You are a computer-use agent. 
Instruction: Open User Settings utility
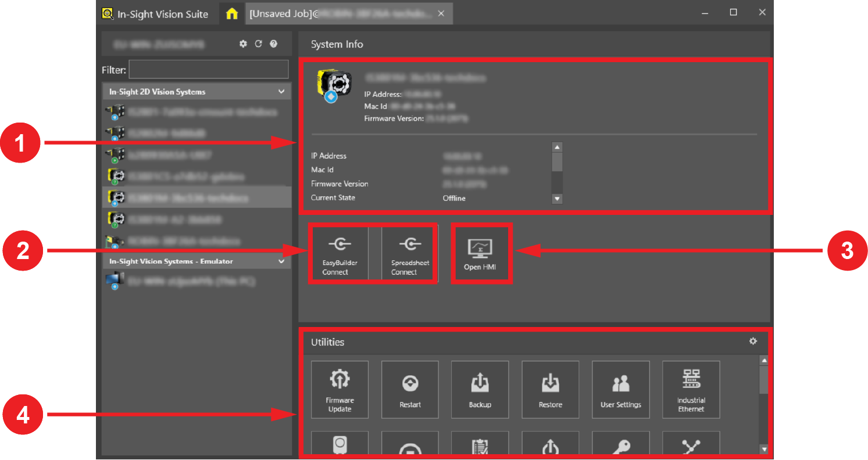[x=620, y=389]
